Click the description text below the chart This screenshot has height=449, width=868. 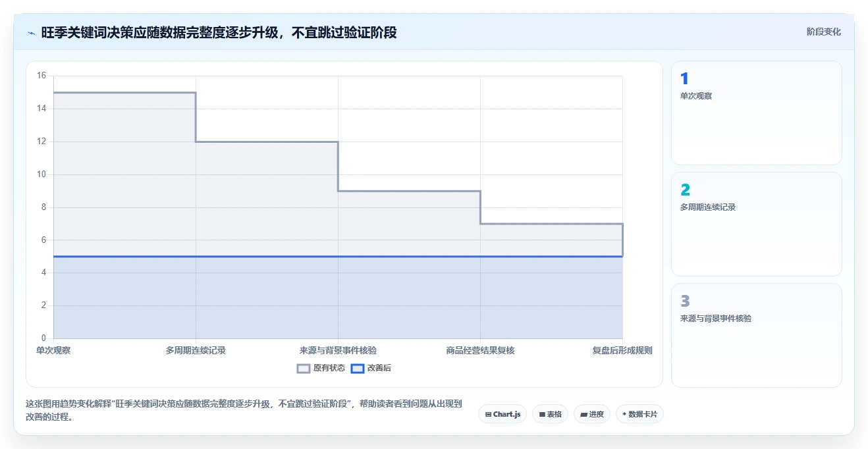click(244, 410)
